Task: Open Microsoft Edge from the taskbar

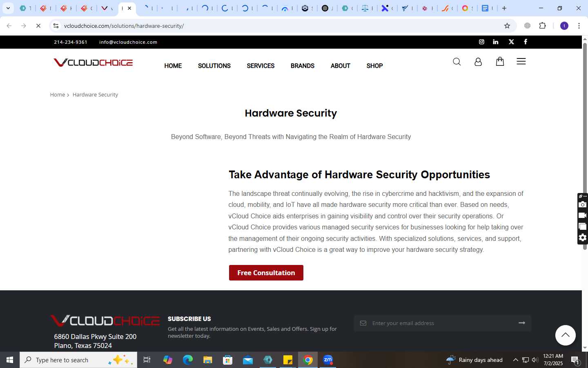Action: coord(188,360)
